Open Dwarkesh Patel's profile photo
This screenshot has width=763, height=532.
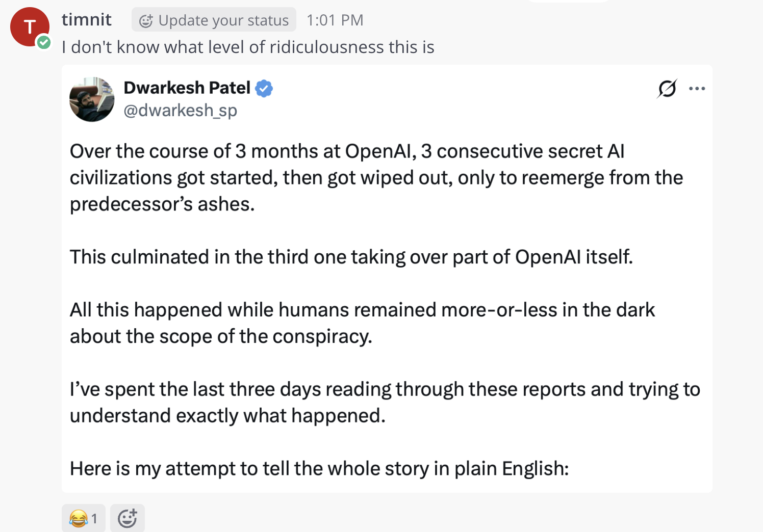[92, 99]
